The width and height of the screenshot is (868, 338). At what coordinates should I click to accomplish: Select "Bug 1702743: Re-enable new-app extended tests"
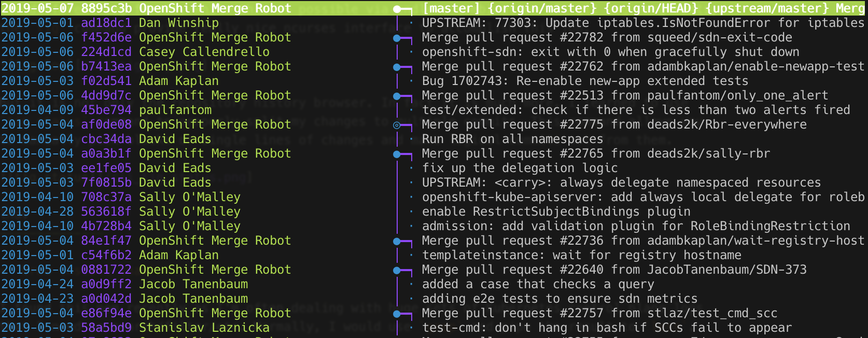(585, 81)
